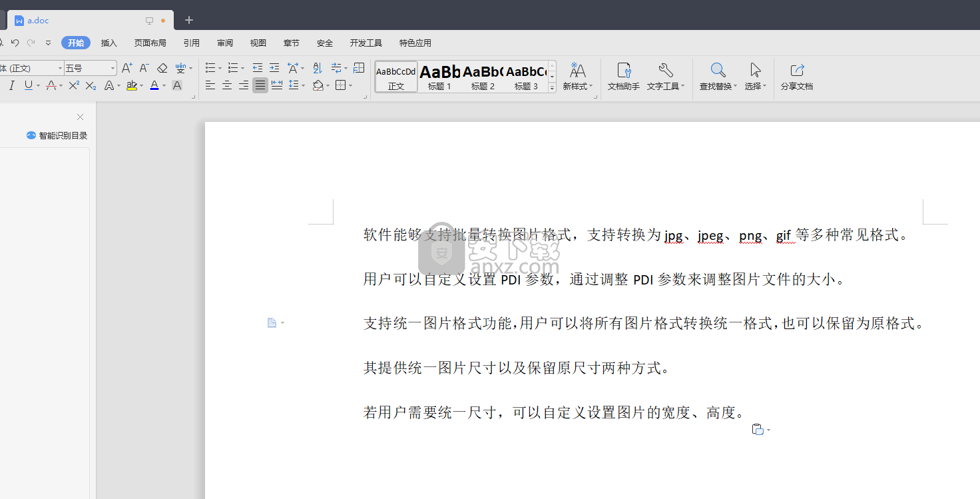Apply the 标题 3 heading style

coord(526,77)
